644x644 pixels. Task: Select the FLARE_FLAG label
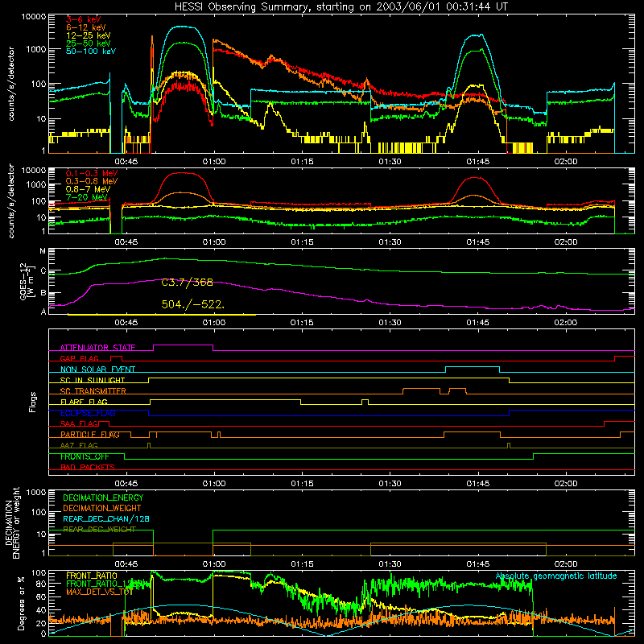pos(84,402)
